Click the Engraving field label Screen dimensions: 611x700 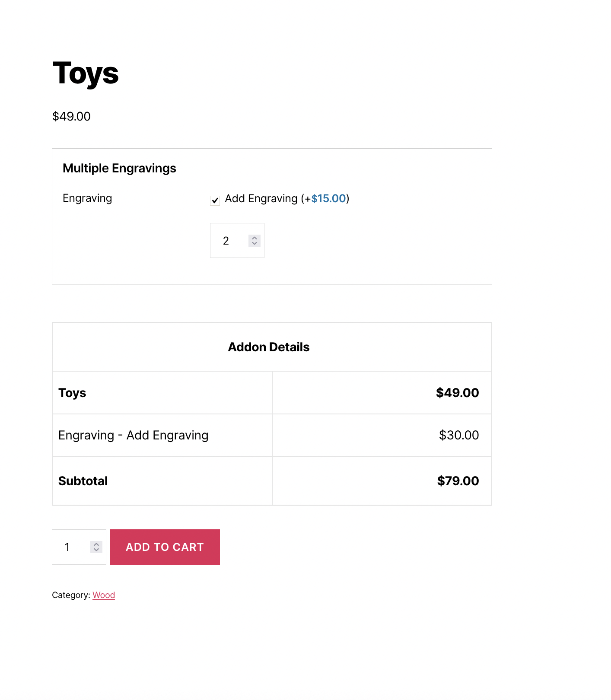click(x=87, y=198)
